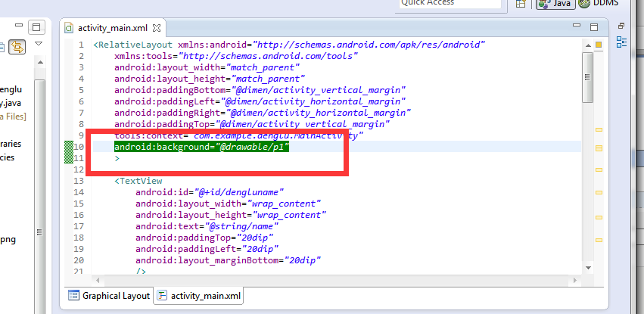
Task: Click android:layout_height="match_parent" on line 4
Action: point(210,79)
